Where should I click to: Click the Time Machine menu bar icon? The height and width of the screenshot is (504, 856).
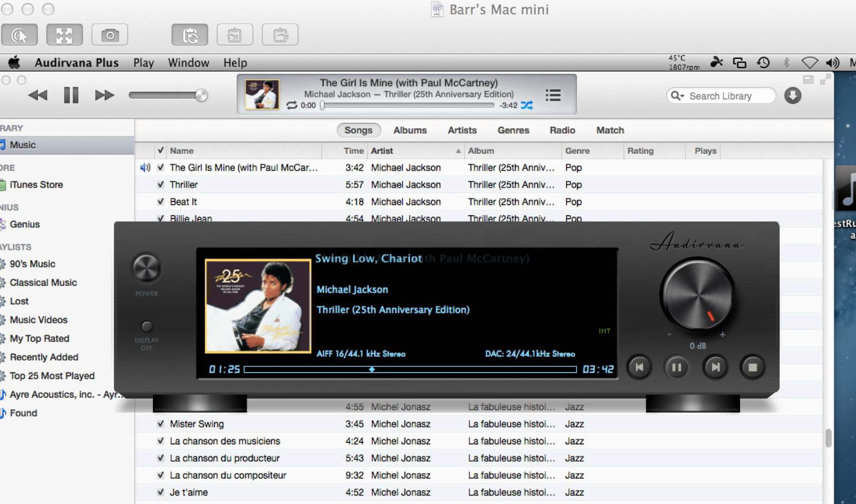pos(763,63)
